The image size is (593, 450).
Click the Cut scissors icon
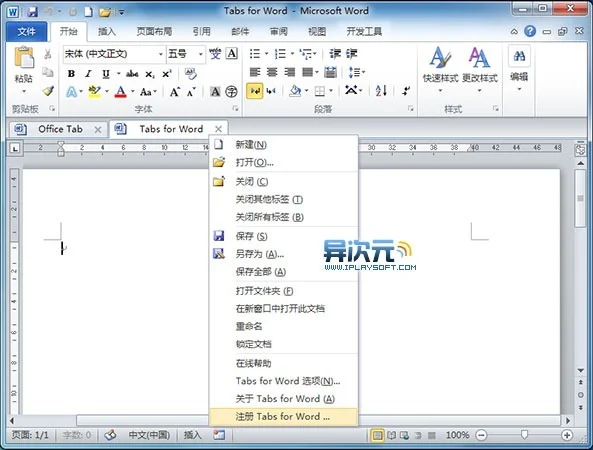pos(48,54)
